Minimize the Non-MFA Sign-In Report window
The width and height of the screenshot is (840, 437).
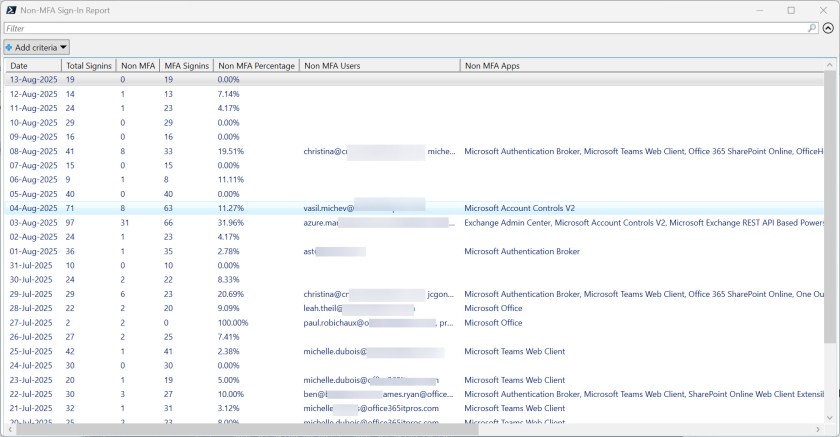760,10
